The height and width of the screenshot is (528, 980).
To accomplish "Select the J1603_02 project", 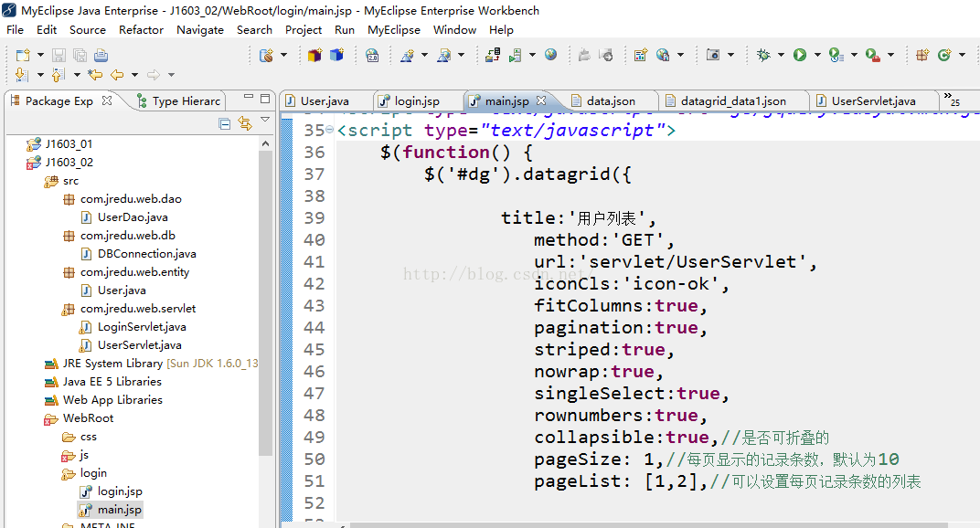I will coord(69,162).
